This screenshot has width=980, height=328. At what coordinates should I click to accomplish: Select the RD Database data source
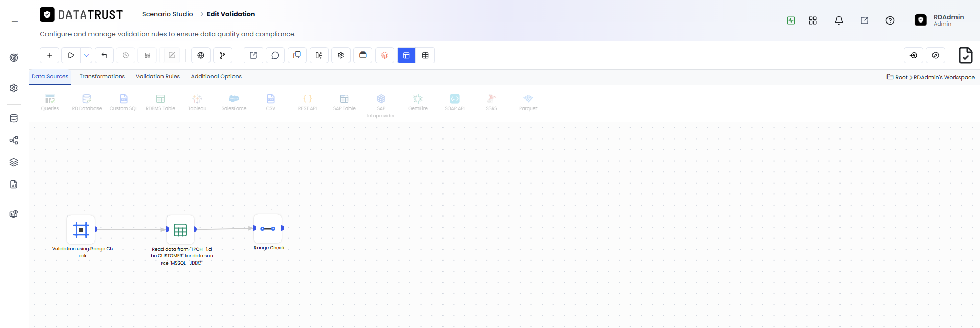click(87, 102)
